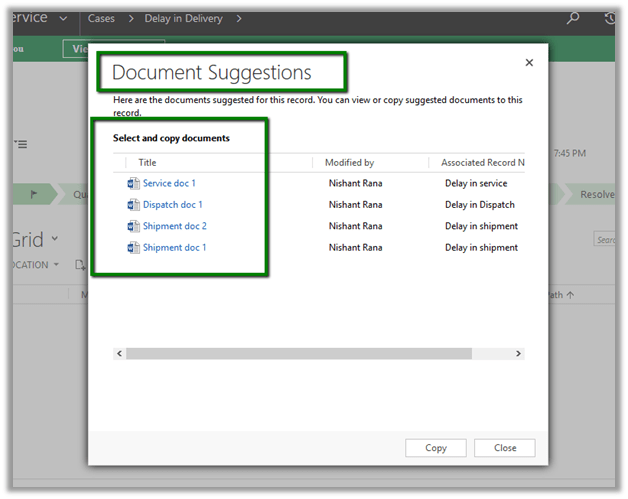
Task: Sort by the Title column header
Action: [x=147, y=162]
